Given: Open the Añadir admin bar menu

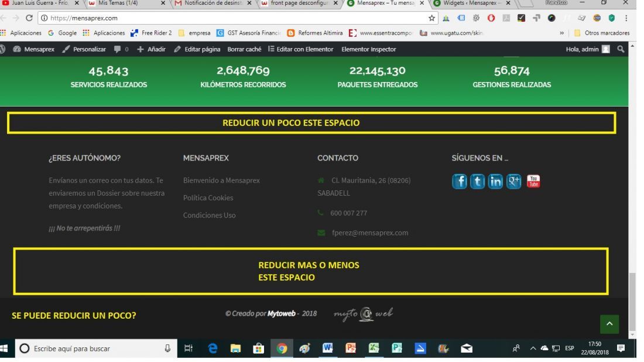Looking at the screenshot, I should click(x=151, y=49).
